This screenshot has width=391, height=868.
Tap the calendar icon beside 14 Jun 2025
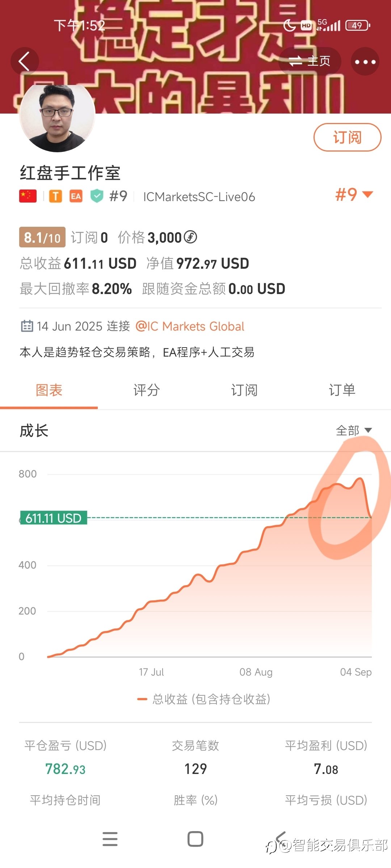click(27, 326)
